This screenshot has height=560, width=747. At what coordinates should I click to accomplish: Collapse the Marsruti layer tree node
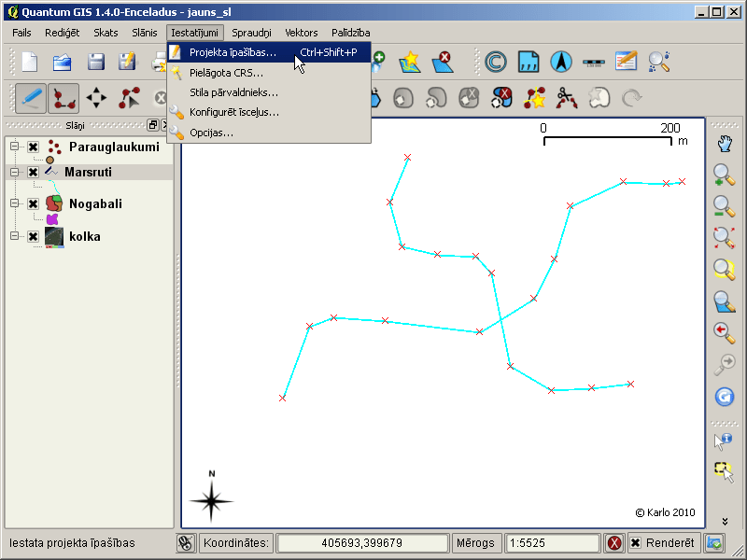[14, 172]
